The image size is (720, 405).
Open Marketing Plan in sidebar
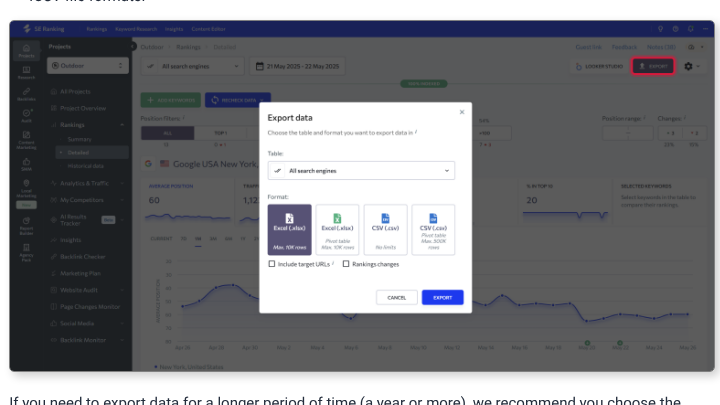pos(80,273)
